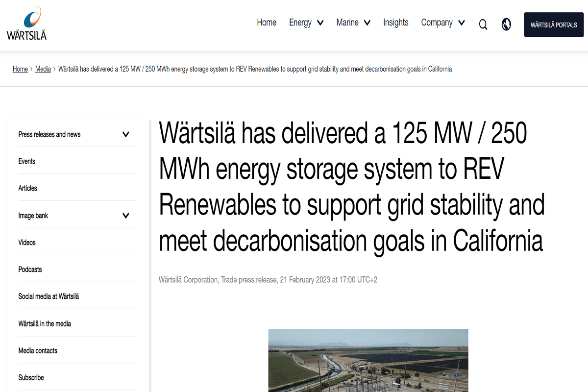Select Events in the sidebar

point(27,161)
